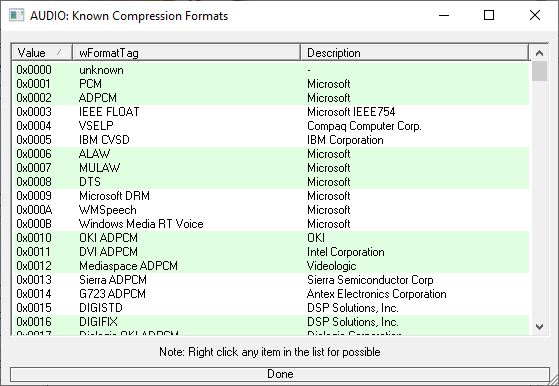Click the Microsoft description in the PCM row
Viewport: 559px width, 386px height.
pos(329,84)
